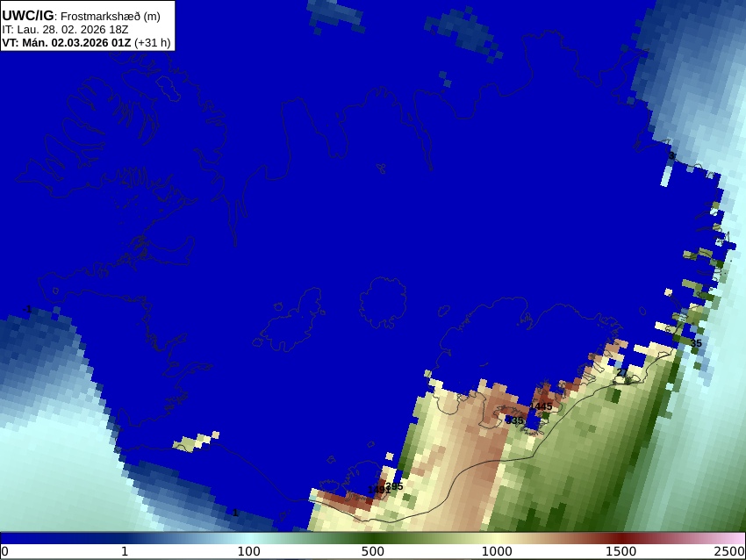Click the "IT: Lau. 28. 02. 2026 18Z" line
The height and width of the screenshot is (560, 746).
(x=65, y=30)
